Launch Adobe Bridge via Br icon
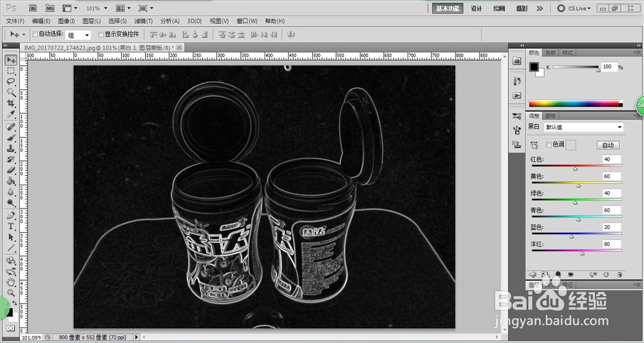 (x=34, y=8)
